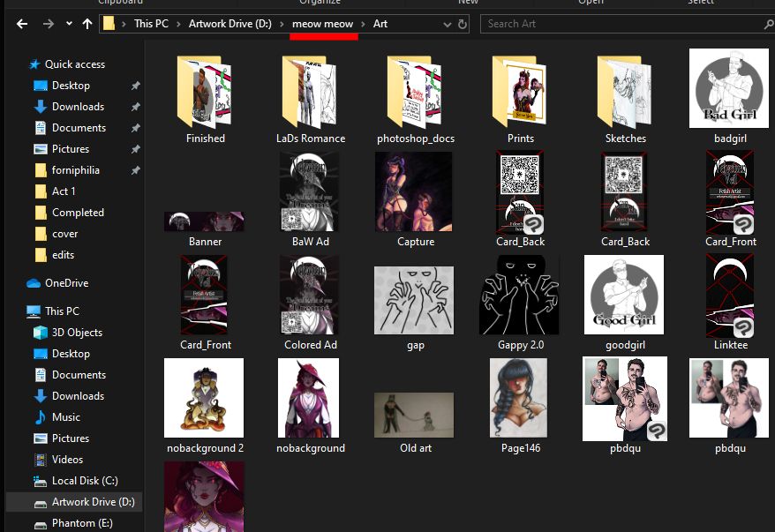This screenshot has height=532, width=775.
Task: Select OneDrive in navigation pane
Action: click(x=66, y=283)
